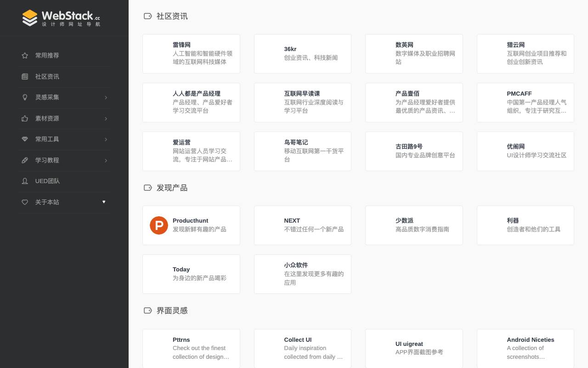
Task: Expand the 灵感采集 submenu chevron
Action: [106, 98]
